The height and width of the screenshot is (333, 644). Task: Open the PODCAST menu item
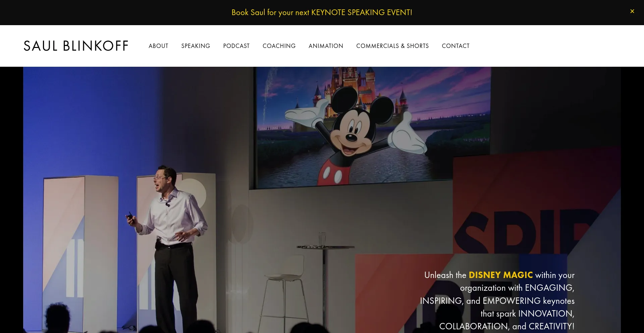point(236,46)
